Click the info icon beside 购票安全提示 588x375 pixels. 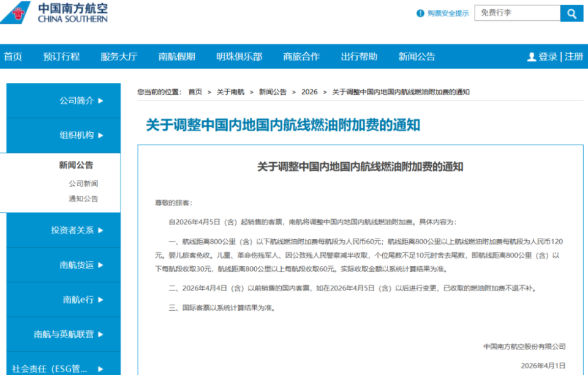click(420, 12)
